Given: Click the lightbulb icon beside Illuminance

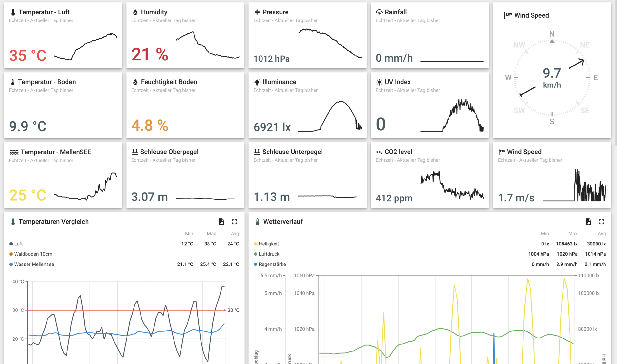Looking at the screenshot, I should pyautogui.click(x=257, y=82).
